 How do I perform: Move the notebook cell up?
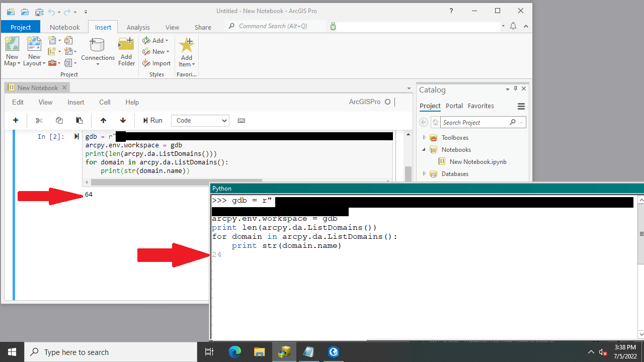coord(103,120)
